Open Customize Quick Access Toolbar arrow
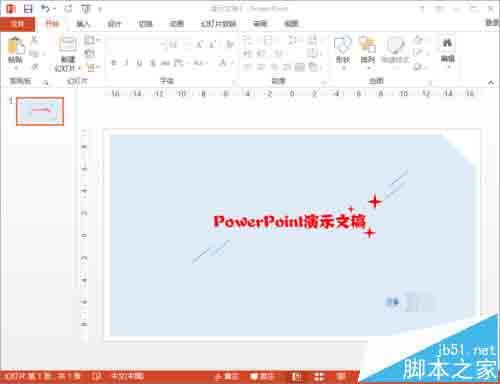 tap(99, 10)
